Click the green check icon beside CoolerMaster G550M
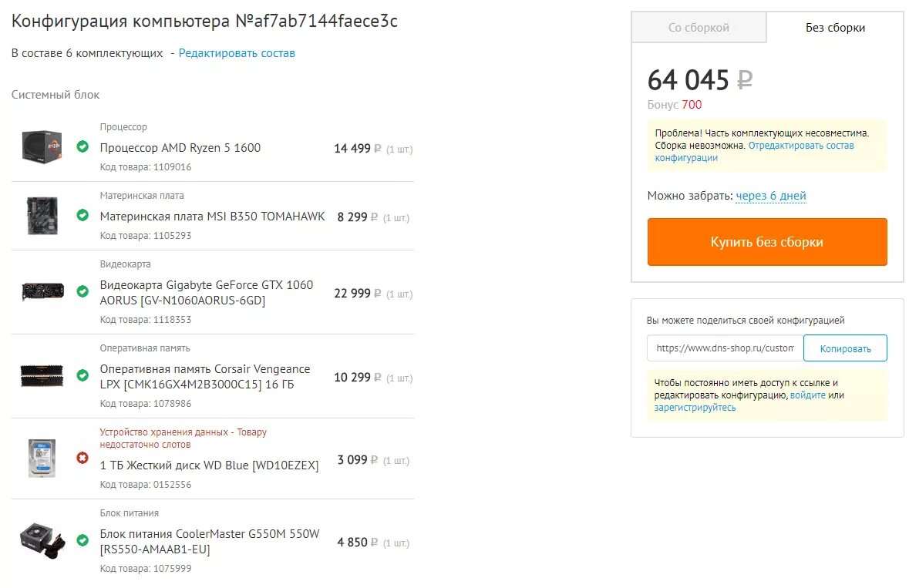Image resolution: width=909 pixels, height=588 pixels. tap(82, 540)
